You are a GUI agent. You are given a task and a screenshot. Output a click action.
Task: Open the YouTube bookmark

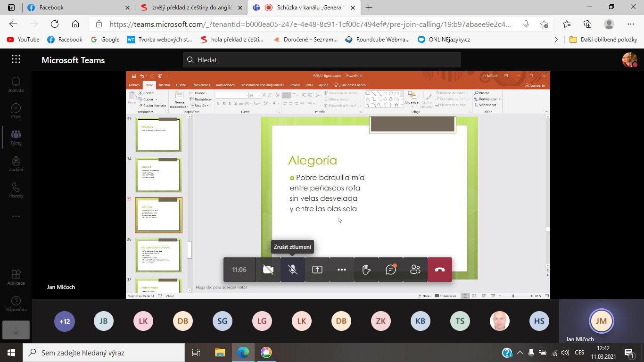tap(24, 40)
